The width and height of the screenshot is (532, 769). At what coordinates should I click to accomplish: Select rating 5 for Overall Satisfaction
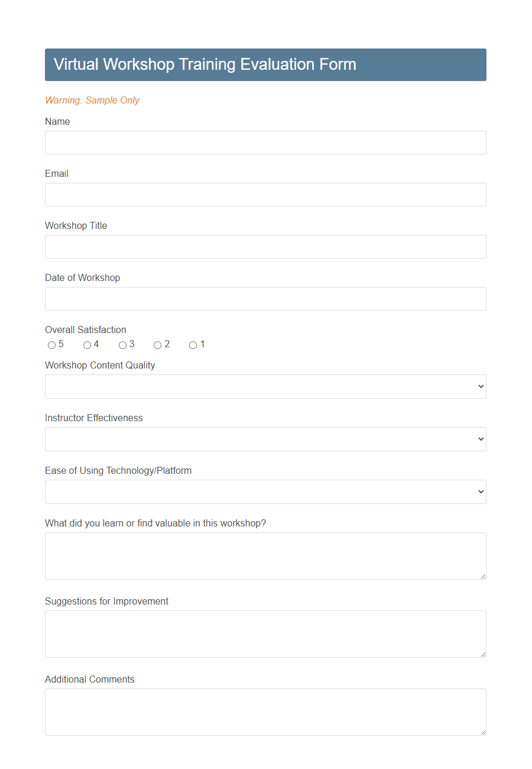pos(51,344)
